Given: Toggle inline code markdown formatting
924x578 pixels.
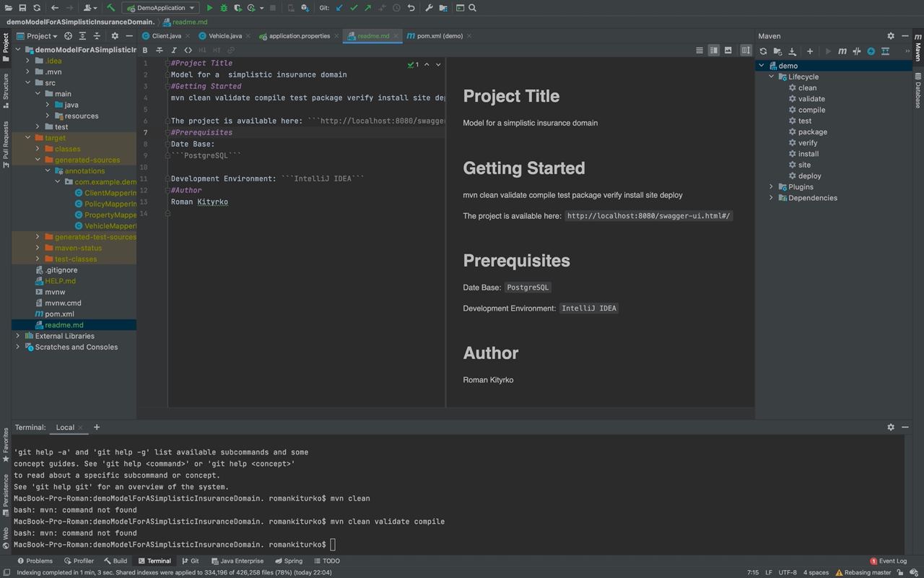Looking at the screenshot, I should pos(188,50).
